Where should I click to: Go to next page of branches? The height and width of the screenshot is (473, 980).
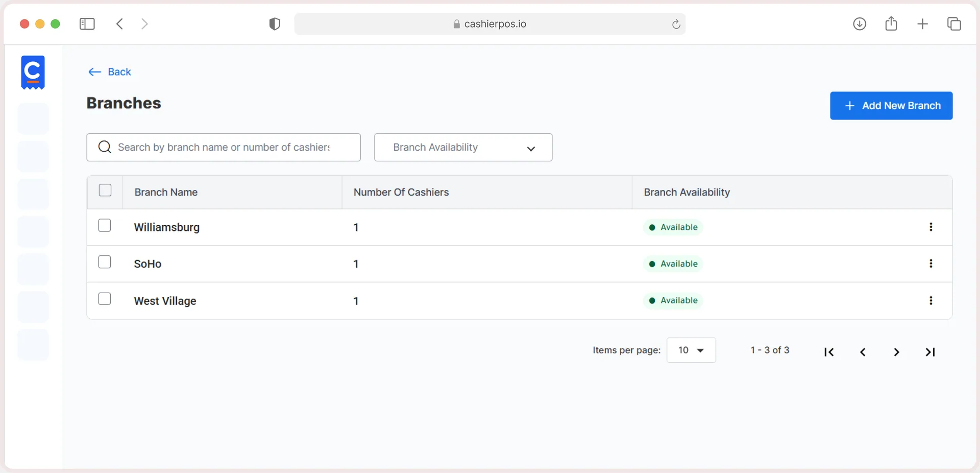(896, 352)
